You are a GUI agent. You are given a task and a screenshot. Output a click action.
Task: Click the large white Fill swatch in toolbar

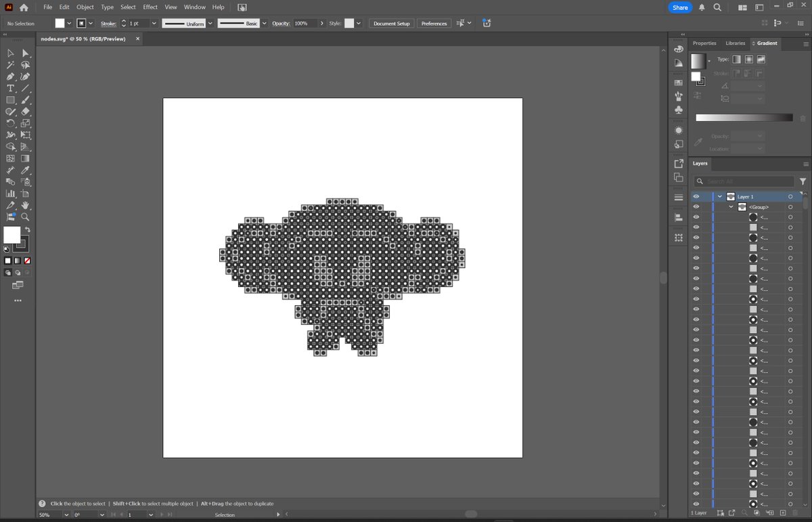pos(12,235)
